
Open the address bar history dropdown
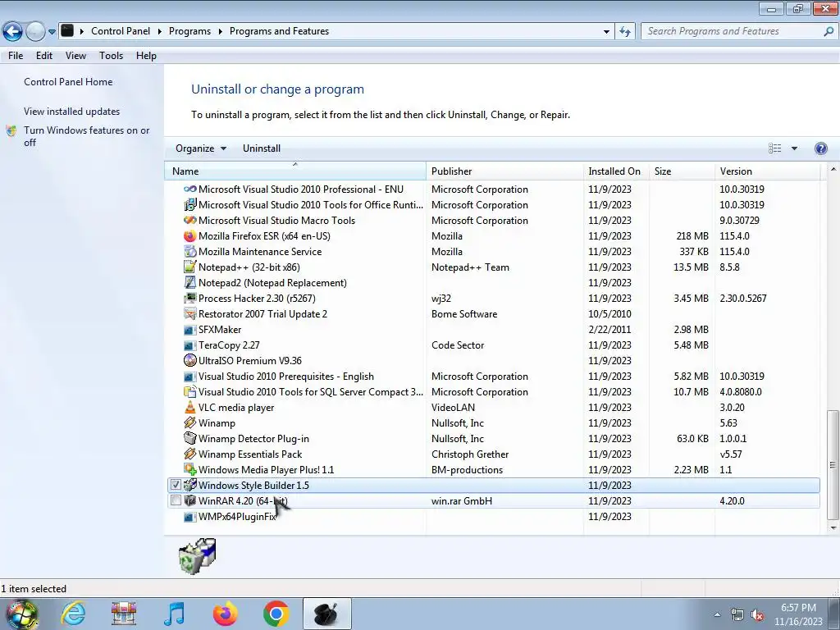point(606,32)
